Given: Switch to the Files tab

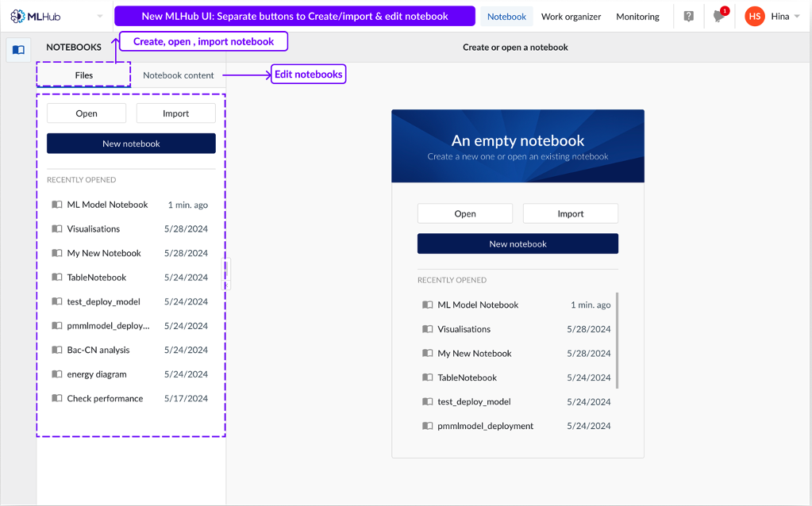Looking at the screenshot, I should (84, 75).
